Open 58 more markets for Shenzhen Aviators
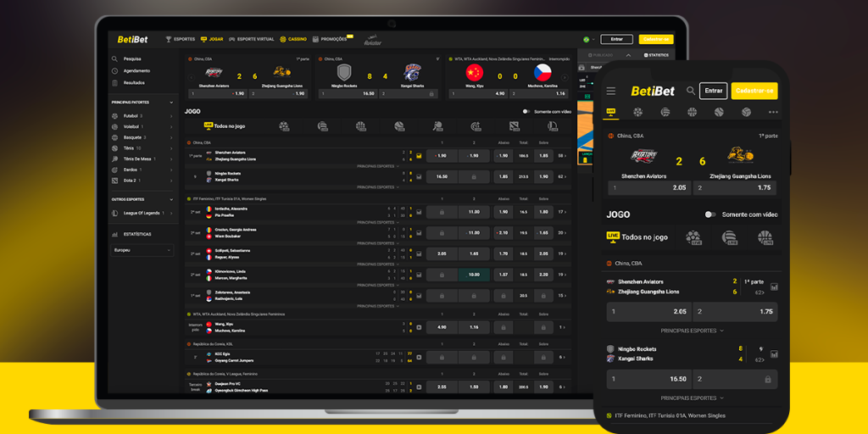 (562, 156)
